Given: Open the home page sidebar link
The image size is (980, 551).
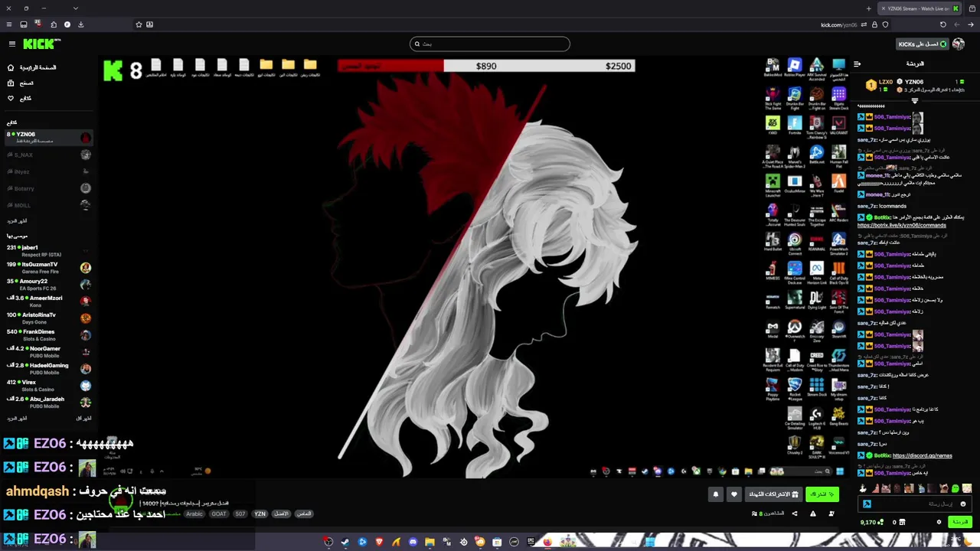Looking at the screenshot, I should pos(31,67).
